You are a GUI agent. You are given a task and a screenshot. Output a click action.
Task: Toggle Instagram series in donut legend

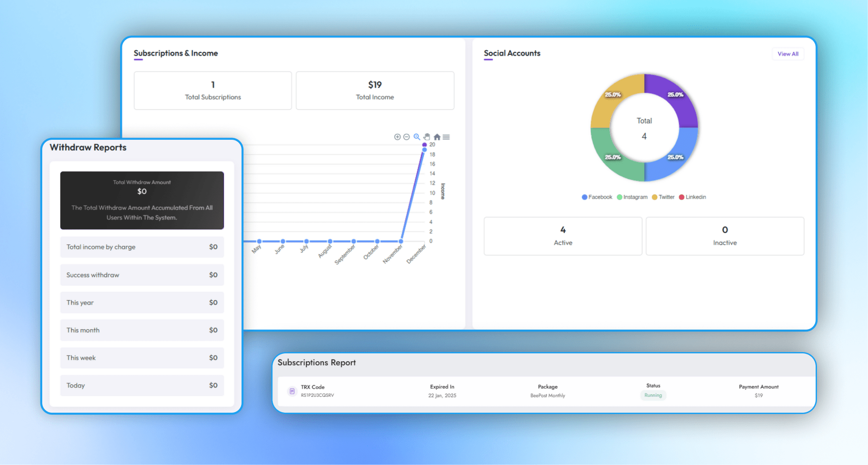[x=632, y=197]
